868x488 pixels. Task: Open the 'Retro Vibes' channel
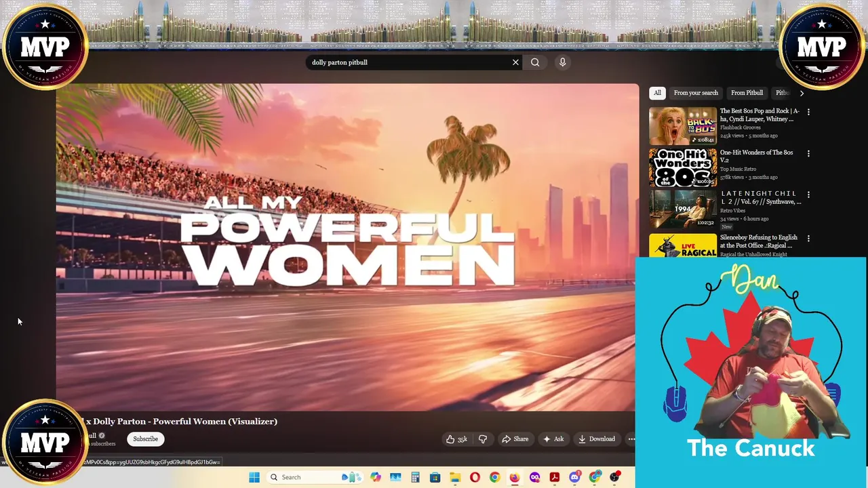coord(732,211)
